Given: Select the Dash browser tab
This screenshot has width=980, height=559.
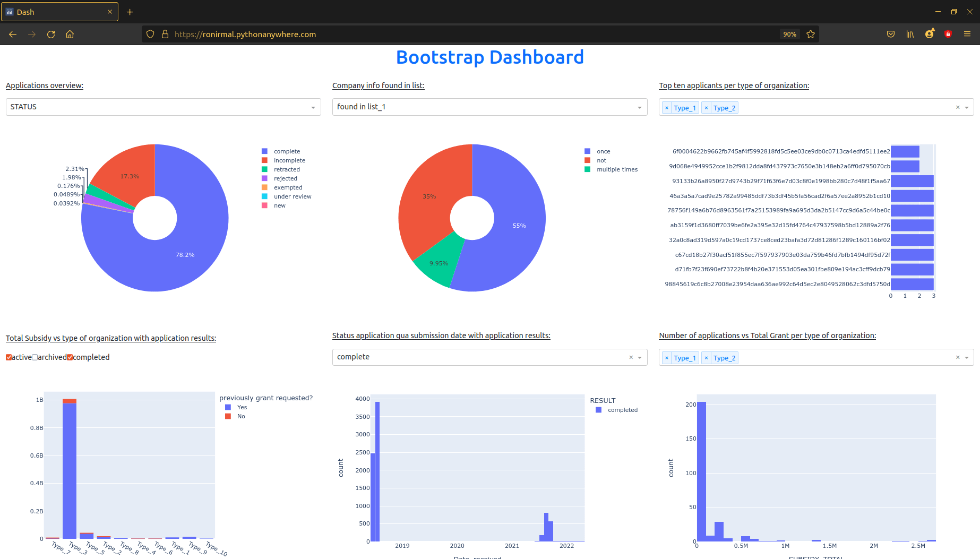Looking at the screenshot, I should 58,11.
